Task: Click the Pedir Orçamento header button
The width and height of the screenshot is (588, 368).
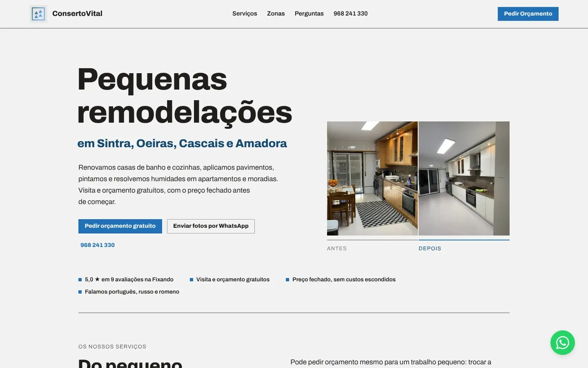Action: [x=528, y=14]
